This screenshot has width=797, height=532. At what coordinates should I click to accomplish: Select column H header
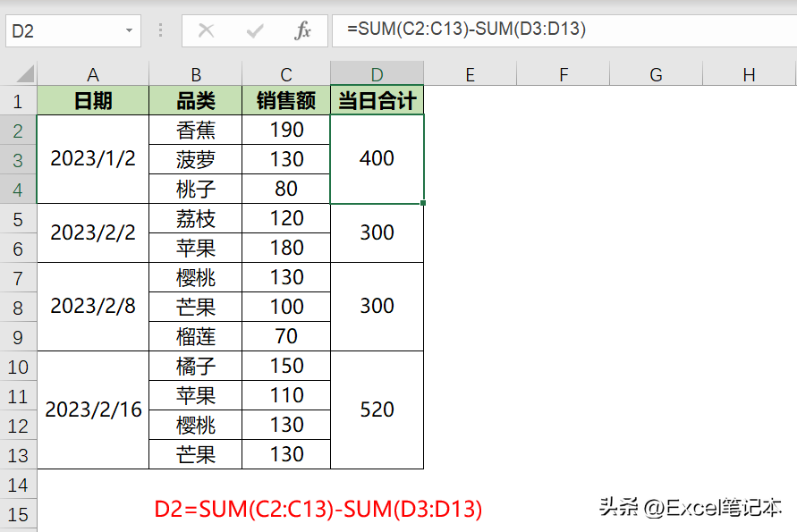point(749,74)
